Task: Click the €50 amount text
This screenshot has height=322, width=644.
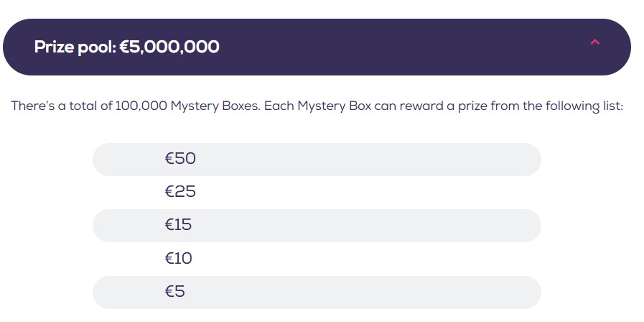Action: coord(180,159)
